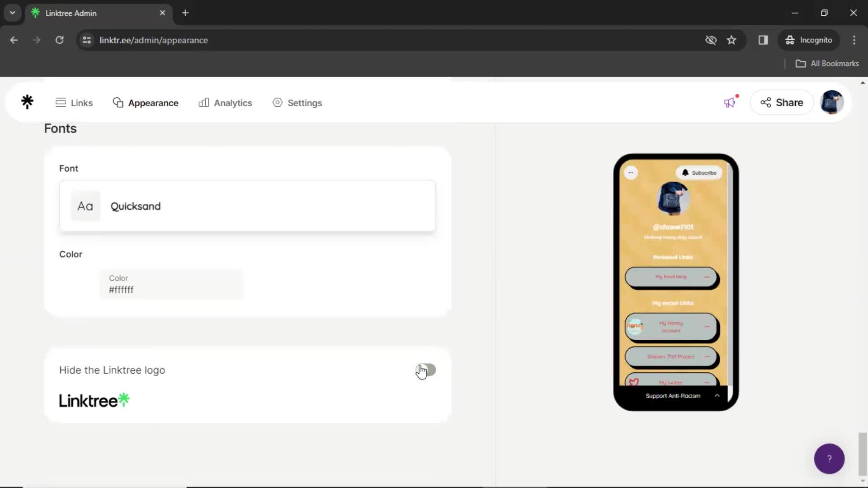Open profile avatar menu
The height and width of the screenshot is (488, 868).
[833, 102]
